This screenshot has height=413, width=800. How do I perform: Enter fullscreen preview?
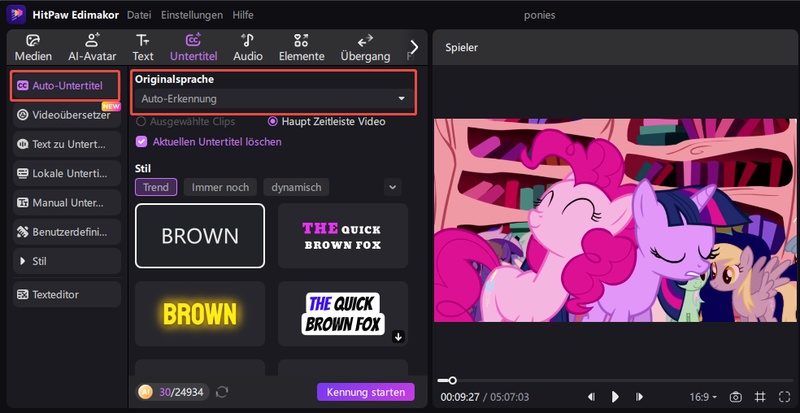pos(784,397)
